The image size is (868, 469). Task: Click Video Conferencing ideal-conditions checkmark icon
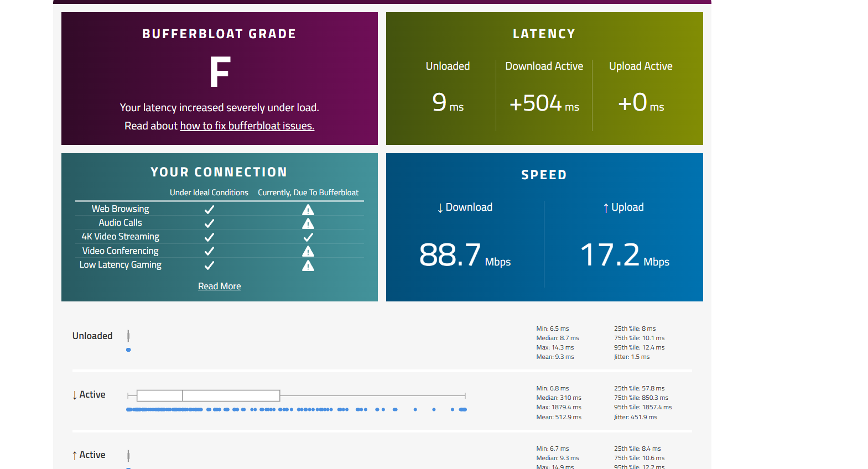[x=209, y=251]
